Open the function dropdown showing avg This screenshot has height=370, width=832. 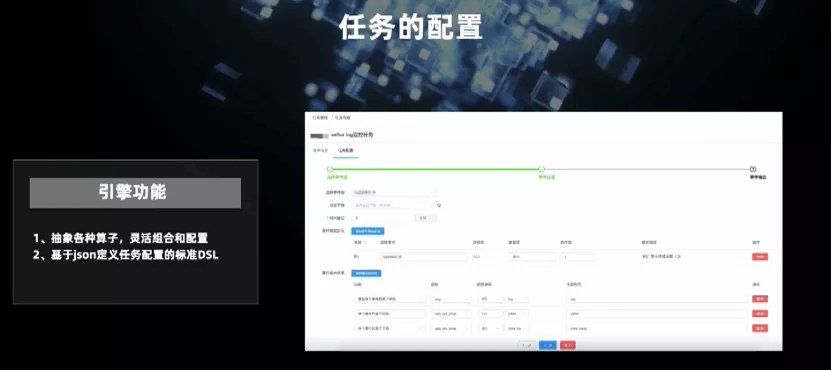pyautogui.click(x=452, y=299)
